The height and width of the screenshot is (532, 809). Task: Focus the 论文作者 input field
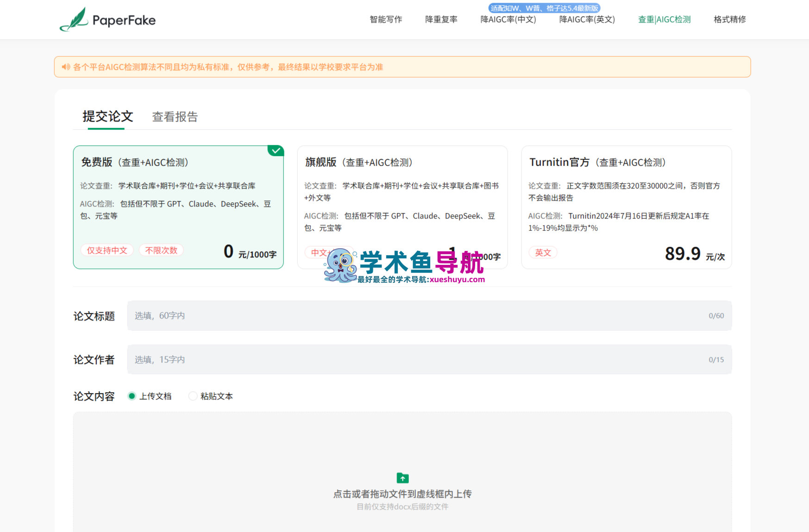(x=429, y=359)
